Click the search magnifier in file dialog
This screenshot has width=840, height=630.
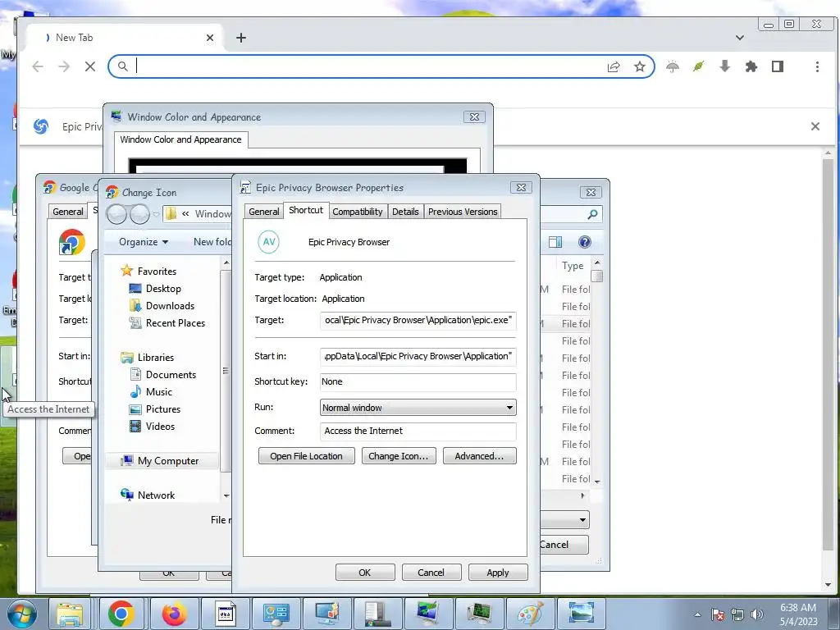592,214
